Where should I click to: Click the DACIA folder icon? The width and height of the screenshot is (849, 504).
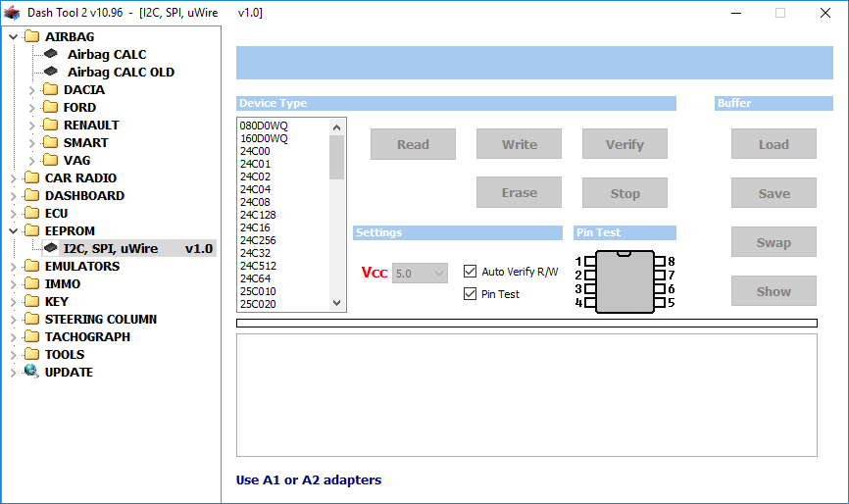[50, 89]
